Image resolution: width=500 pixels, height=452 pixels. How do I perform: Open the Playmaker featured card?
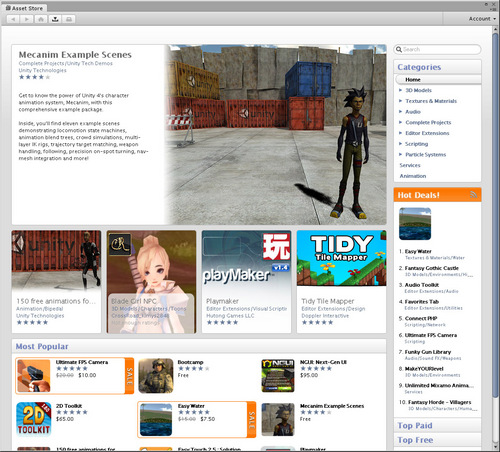(246, 281)
